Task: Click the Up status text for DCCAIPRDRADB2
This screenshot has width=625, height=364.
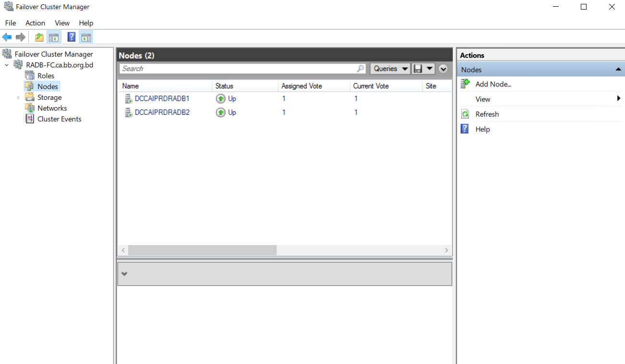Action: click(x=232, y=112)
